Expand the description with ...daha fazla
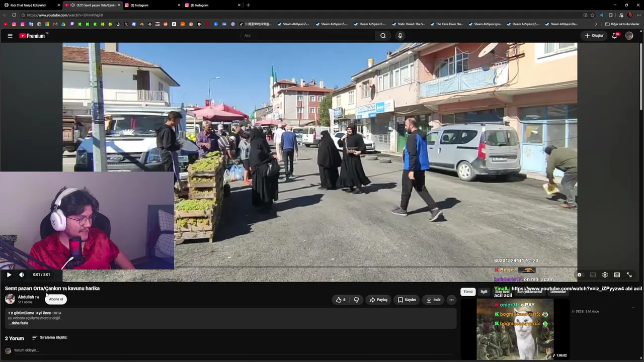The height and width of the screenshot is (362, 644). coord(18,323)
